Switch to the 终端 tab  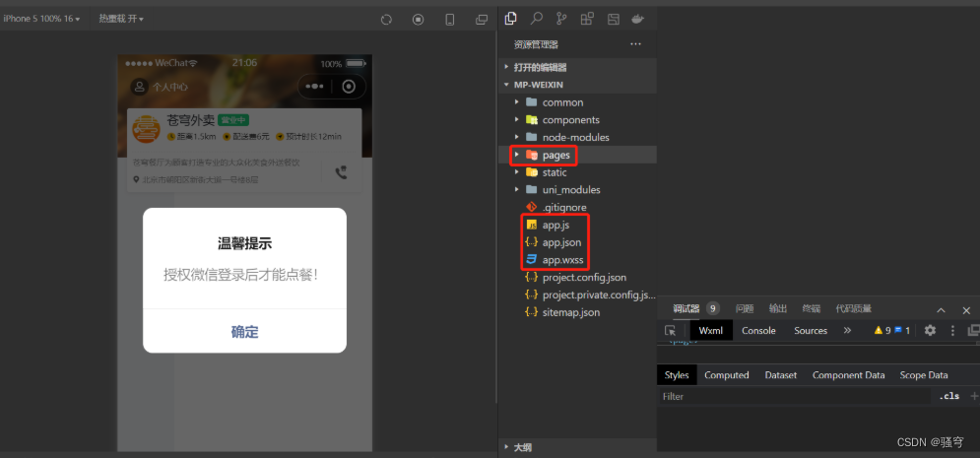812,308
